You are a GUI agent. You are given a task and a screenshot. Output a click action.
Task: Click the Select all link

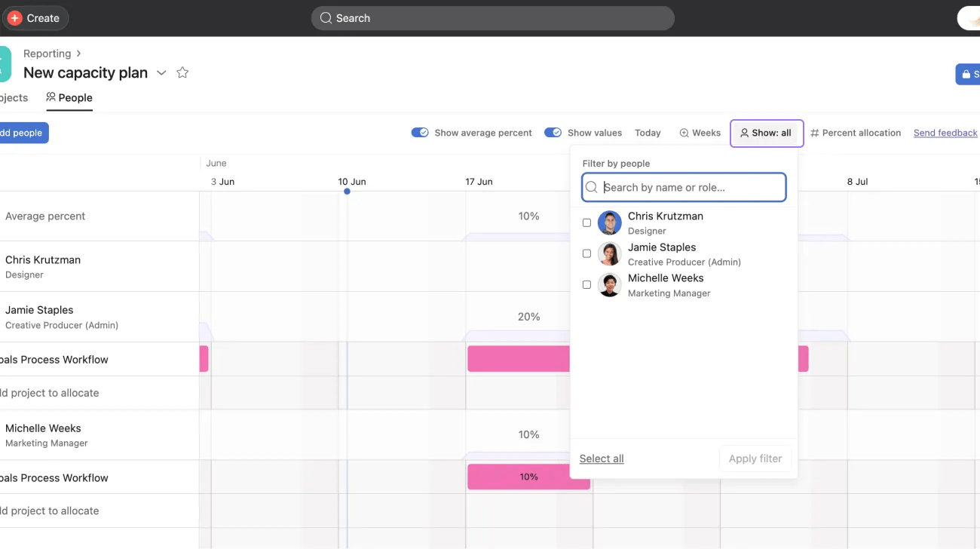point(601,459)
